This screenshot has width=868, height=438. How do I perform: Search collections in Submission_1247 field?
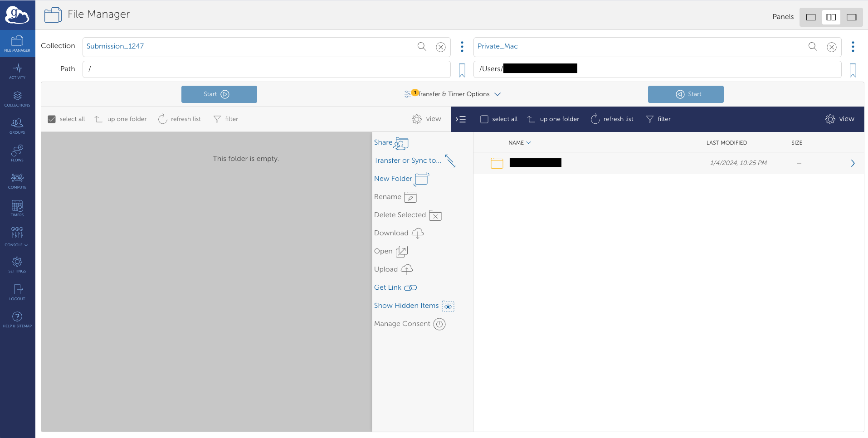[422, 47]
